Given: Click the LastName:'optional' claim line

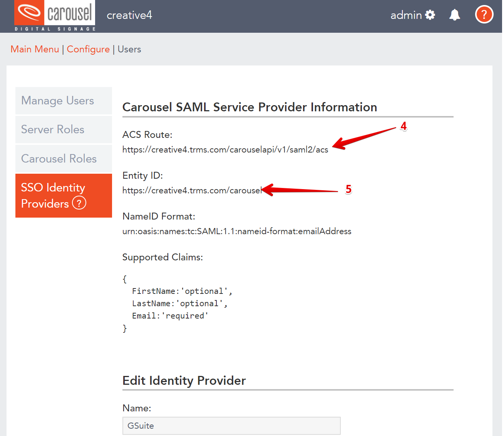Looking at the screenshot, I should point(180,304).
